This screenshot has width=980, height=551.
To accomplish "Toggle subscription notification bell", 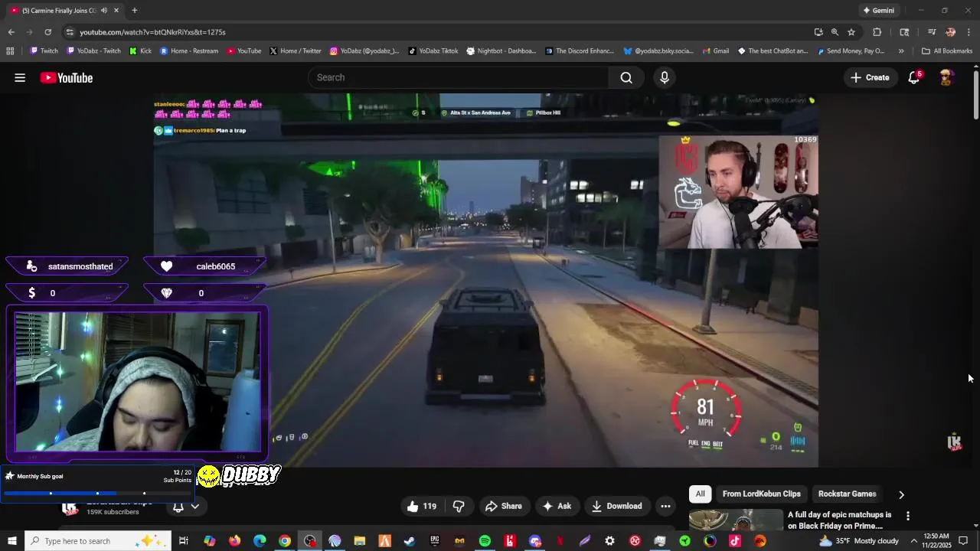I will [x=178, y=507].
